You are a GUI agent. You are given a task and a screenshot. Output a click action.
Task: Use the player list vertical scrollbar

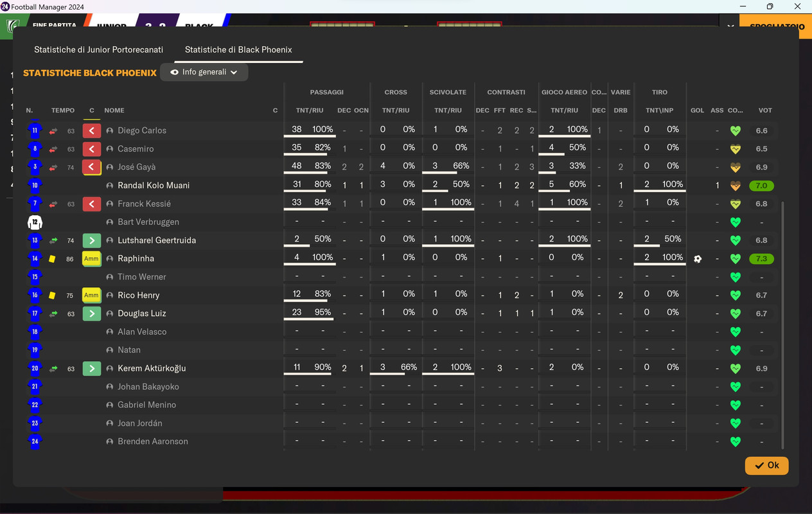pyautogui.click(x=782, y=324)
